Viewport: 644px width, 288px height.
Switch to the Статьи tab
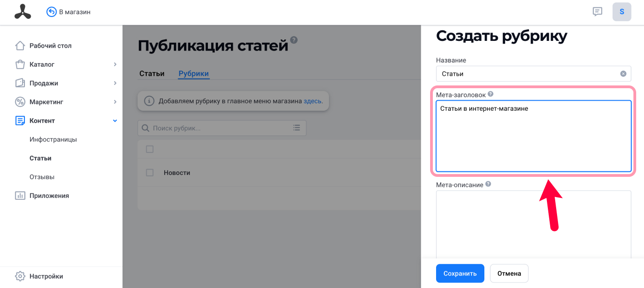point(152,73)
